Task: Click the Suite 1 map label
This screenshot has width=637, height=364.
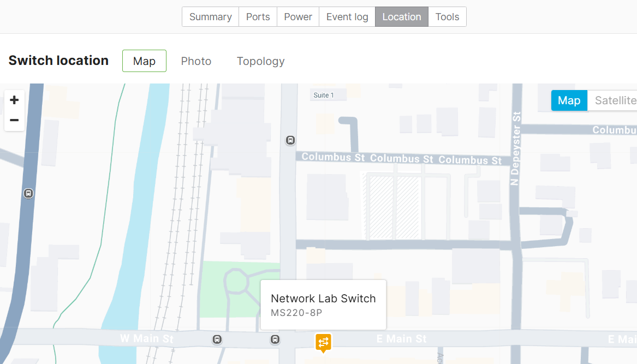Action: click(324, 95)
